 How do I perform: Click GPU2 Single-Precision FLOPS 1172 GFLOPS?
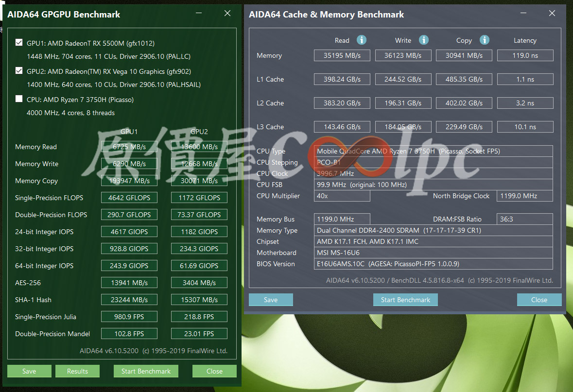pyautogui.click(x=199, y=198)
